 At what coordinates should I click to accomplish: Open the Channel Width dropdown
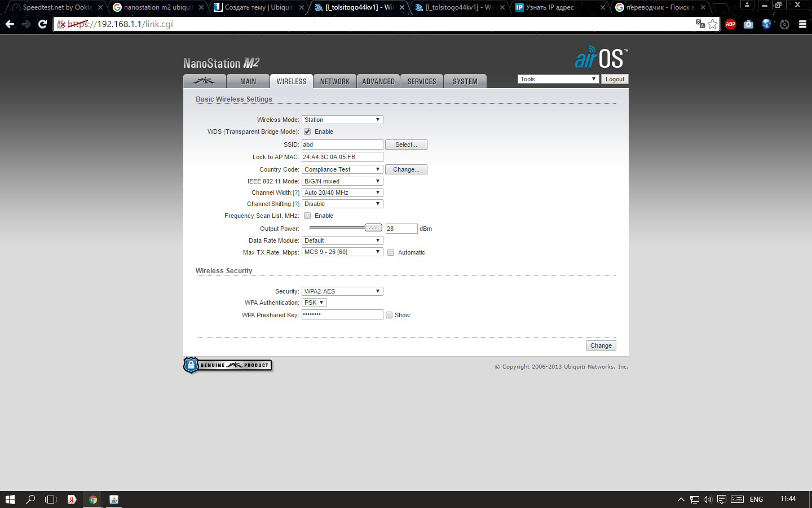click(342, 192)
